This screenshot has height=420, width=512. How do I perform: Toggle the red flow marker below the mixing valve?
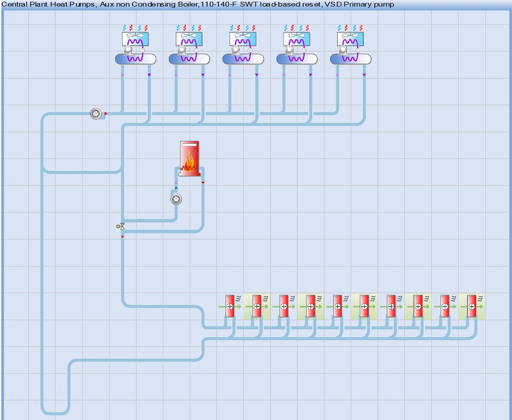[123, 236]
